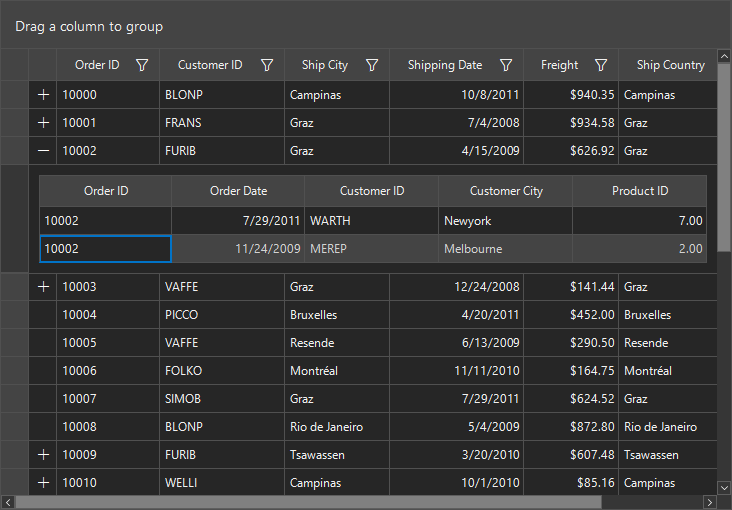Screen dimensions: 732x510
Task: Select the WELLI customer cell
Action: (x=222, y=483)
